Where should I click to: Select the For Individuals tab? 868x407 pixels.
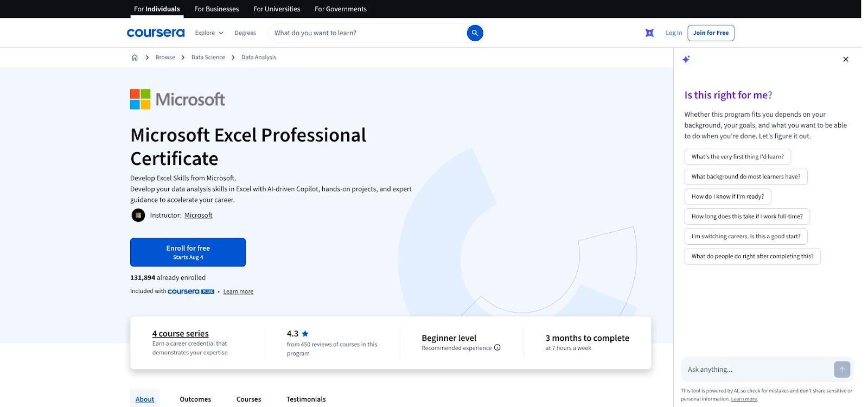(x=157, y=9)
